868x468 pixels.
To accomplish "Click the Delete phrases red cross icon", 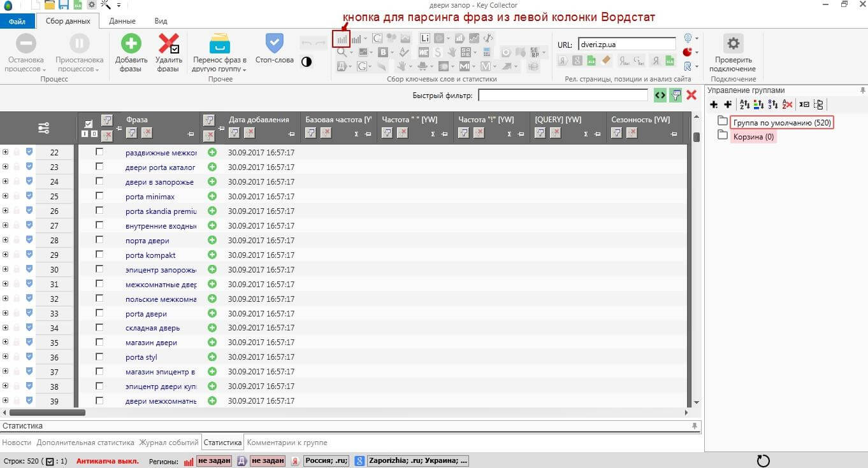I will 168,43.
